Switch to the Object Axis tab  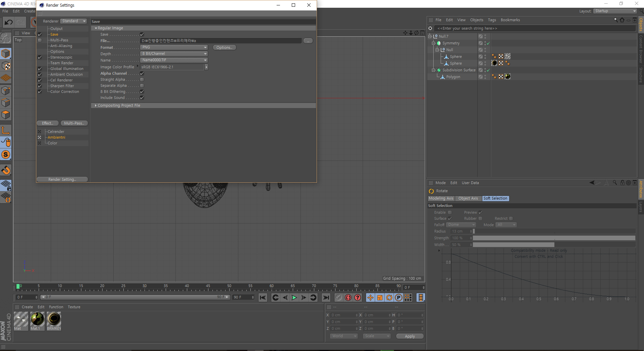click(x=468, y=198)
